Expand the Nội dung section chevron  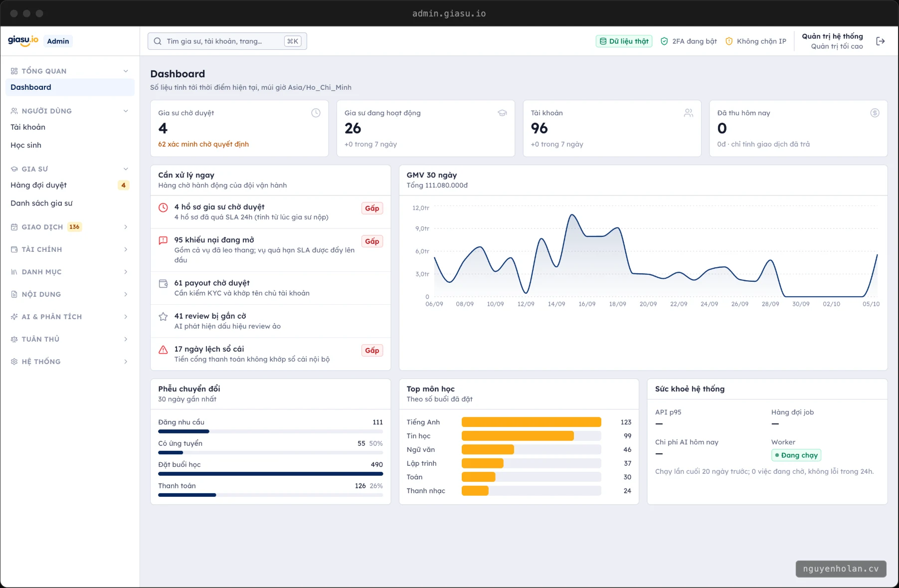pos(126,294)
